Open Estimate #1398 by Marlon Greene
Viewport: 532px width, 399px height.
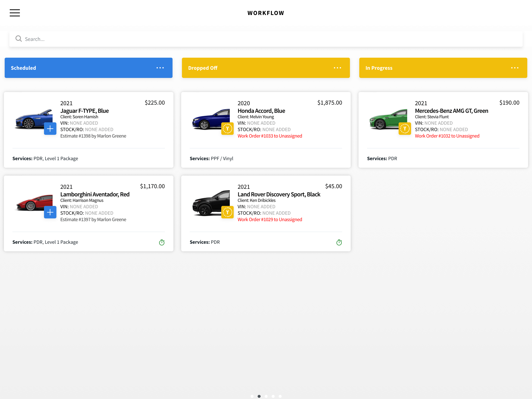coord(93,136)
